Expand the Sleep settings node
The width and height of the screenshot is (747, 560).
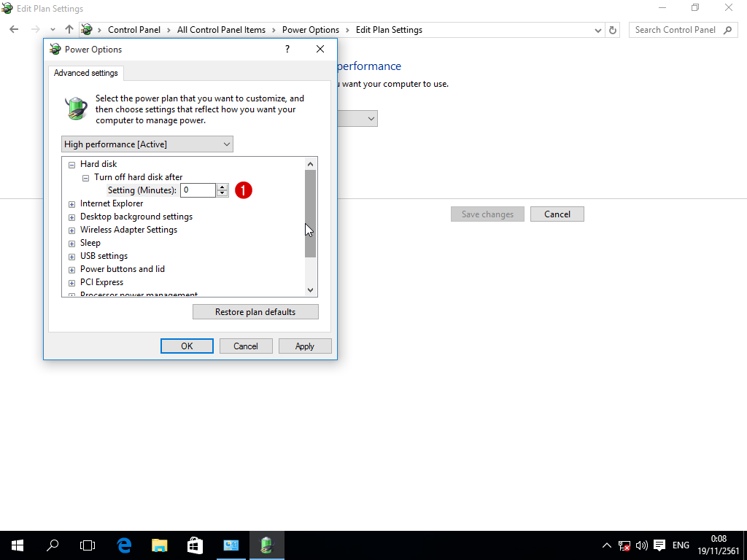(x=71, y=244)
